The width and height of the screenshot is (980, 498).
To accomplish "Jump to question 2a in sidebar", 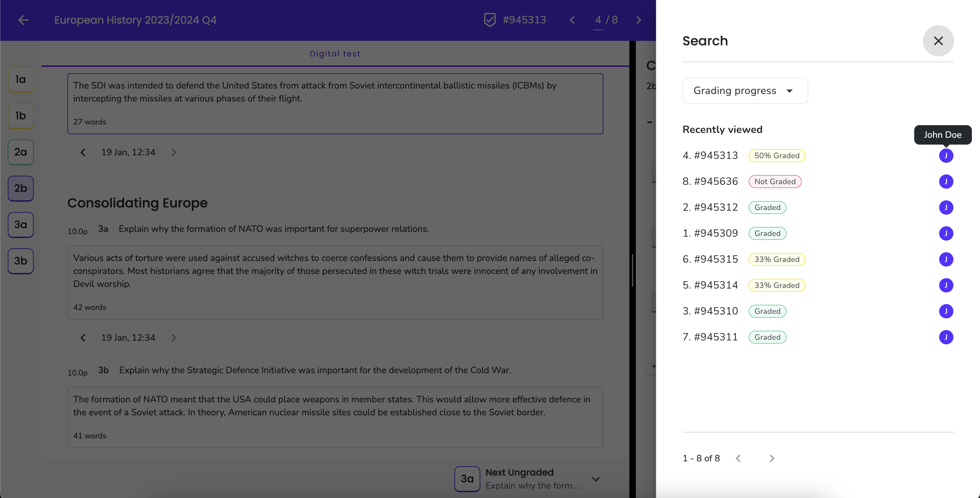I will click(20, 152).
